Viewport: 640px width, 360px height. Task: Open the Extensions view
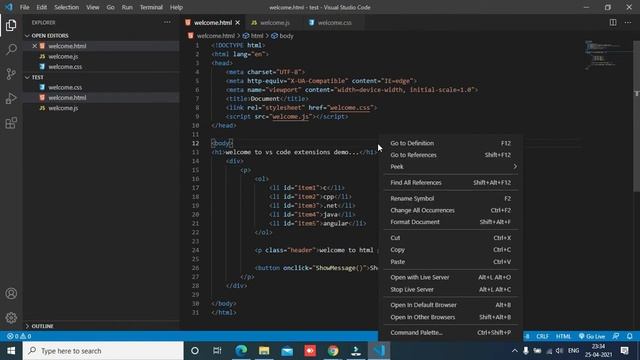click(x=11, y=123)
